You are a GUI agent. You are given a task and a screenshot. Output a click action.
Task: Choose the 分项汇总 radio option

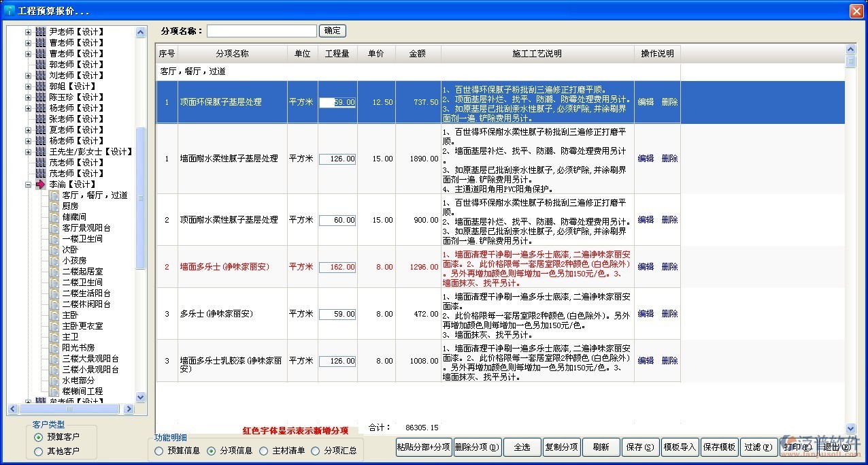tap(316, 451)
